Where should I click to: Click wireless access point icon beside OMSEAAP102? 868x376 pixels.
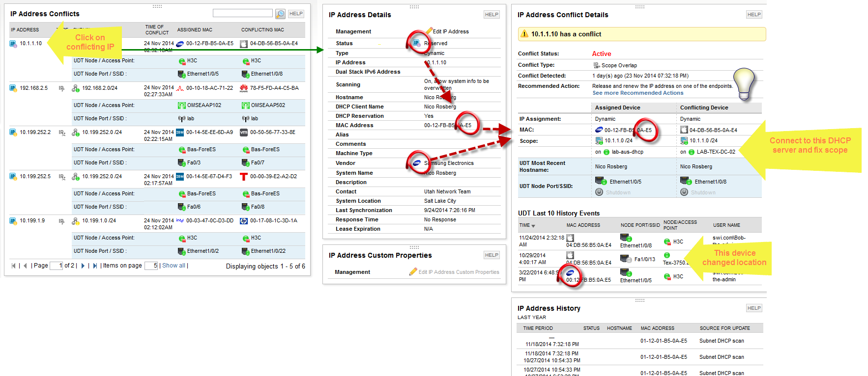182,105
